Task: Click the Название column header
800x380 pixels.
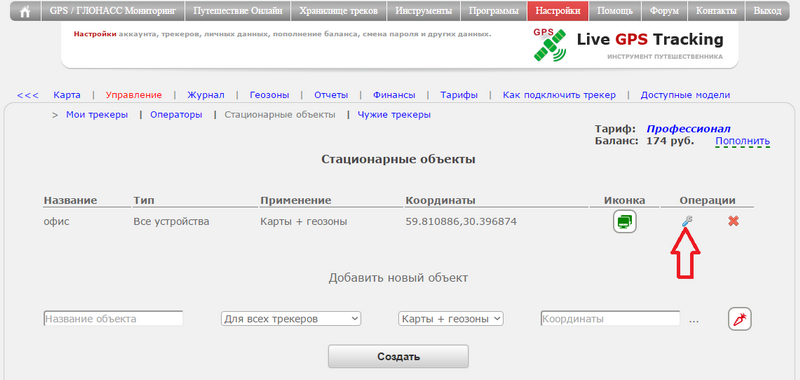Action: point(70,200)
